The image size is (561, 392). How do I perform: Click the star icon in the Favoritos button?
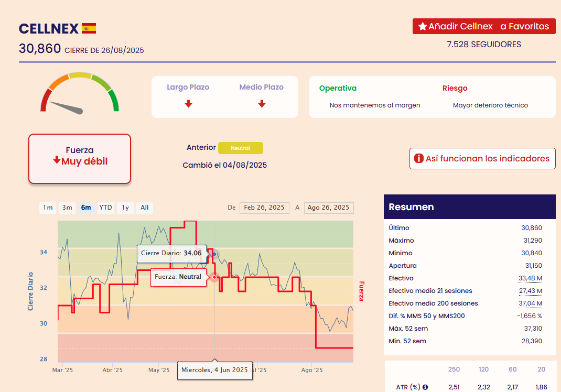(423, 27)
